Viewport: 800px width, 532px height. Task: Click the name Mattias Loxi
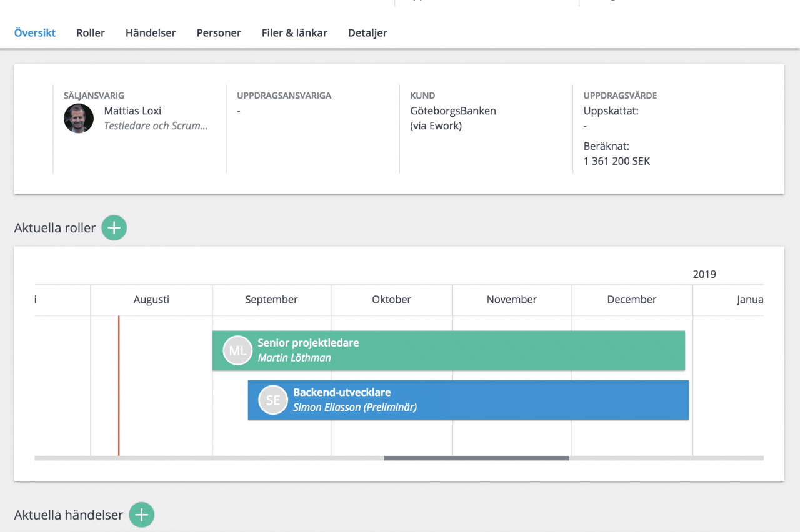coord(132,111)
